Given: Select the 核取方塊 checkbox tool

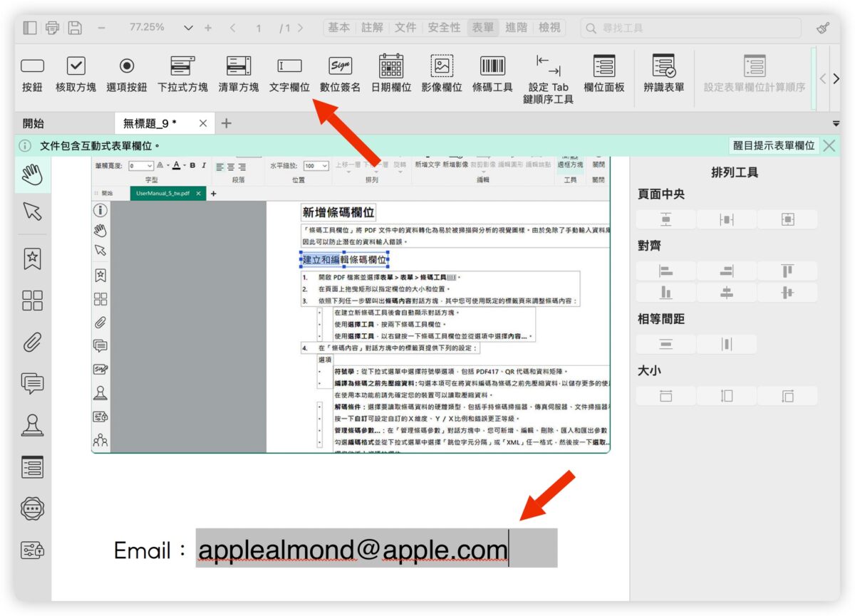Looking at the screenshot, I should [76, 75].
